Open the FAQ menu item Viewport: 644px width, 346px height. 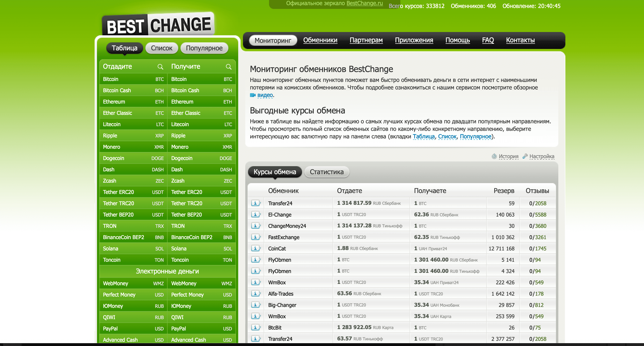pyautogui.click(x=488, y=40)
